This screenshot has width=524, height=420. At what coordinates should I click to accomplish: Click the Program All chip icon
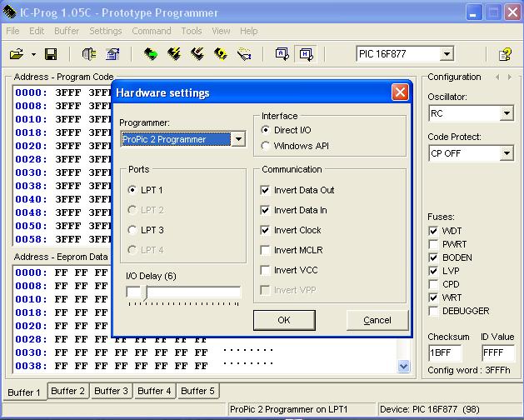pos(174,54)
